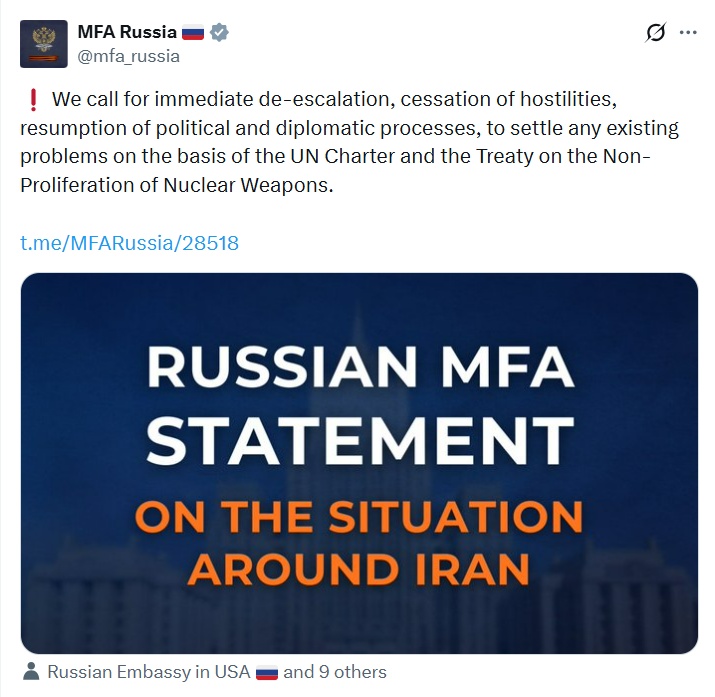Click the Russian flag beside MFA Russia
The image size is (715, 697).
tap(193, 33)
